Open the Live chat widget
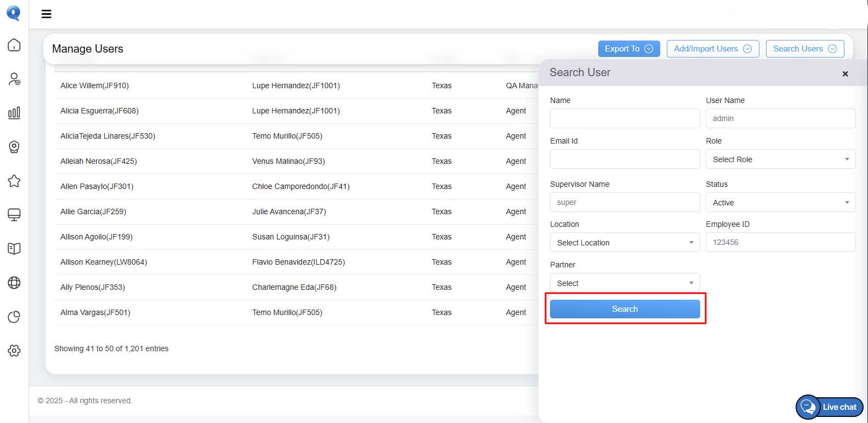Viewport: 868px width, 423px height. tap(829, 407)
